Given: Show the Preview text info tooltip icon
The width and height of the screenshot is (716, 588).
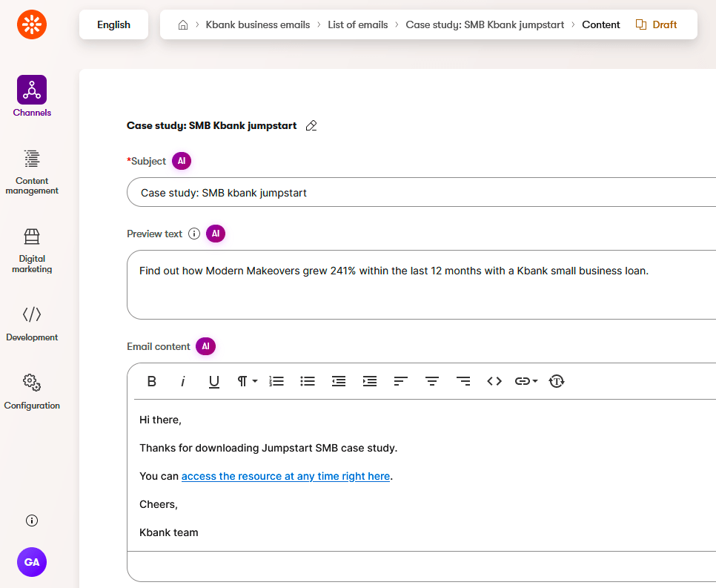Looking at the screenshot, I should [194, 234].
